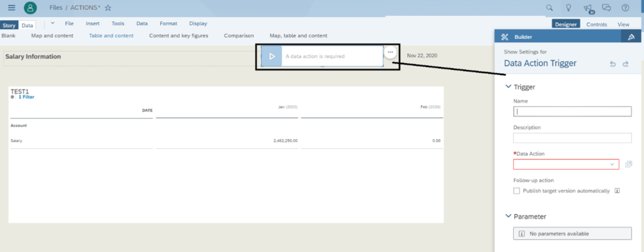Viewport: 644px width, 252px height.
Task: Click the Account row header
Action: point(18,125)
